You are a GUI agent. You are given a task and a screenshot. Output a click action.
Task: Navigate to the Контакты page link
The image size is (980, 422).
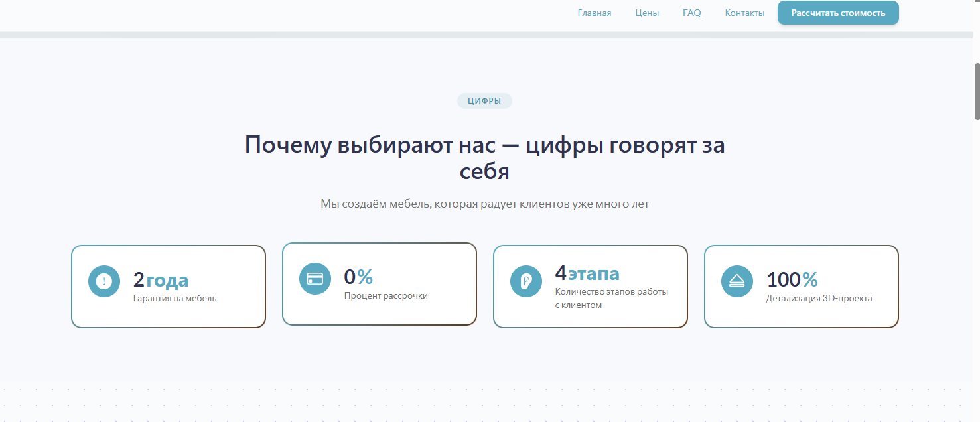coord(744,13)
